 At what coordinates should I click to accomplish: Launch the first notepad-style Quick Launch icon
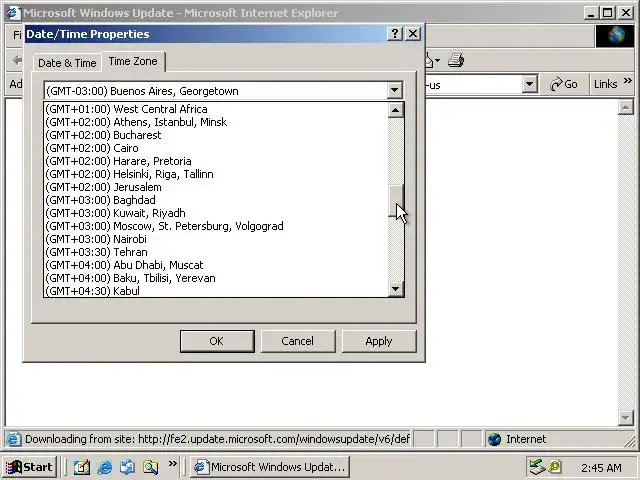pos(82,467)
